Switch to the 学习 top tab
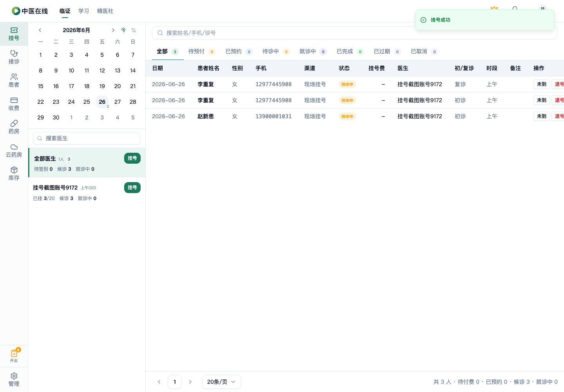The image size is (564, 392). click(x=84, y=11)
